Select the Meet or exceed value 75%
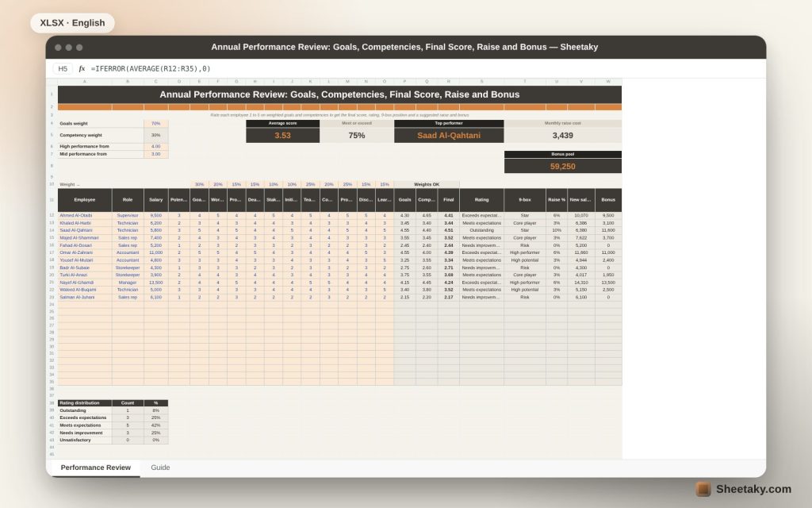This screenshot has height=508, width=812. click(x=357, y=135)
